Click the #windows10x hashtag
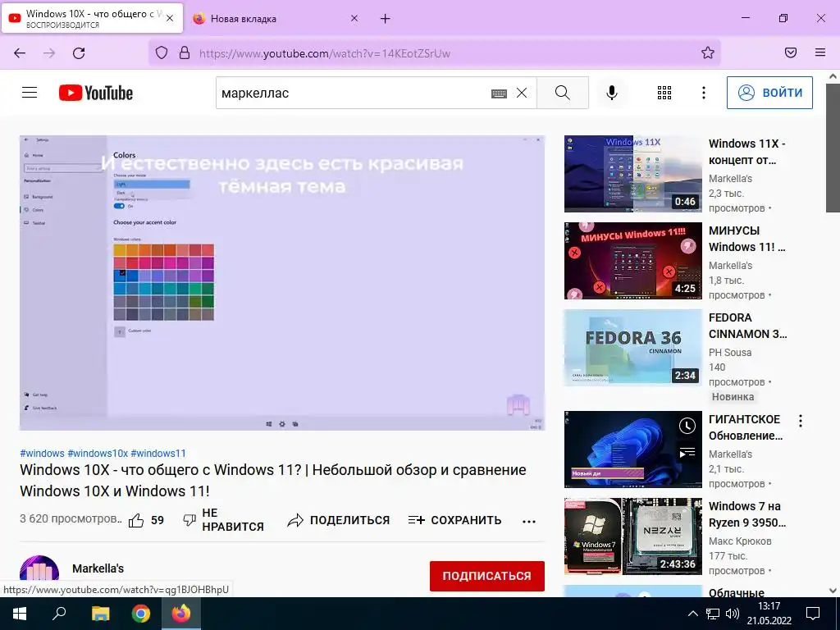This screenshot has height=630, width=840. (98, 453)
